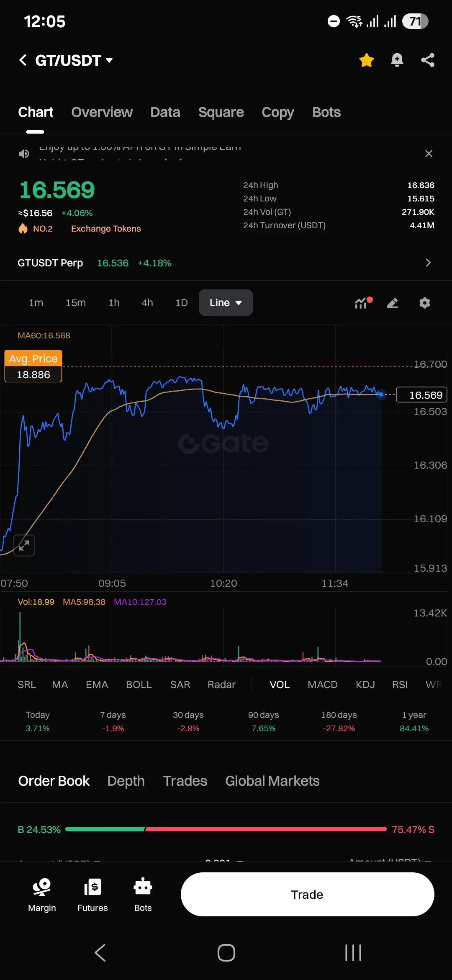
Task: Select the drawing pencil tool
Action: click(393, 303)
